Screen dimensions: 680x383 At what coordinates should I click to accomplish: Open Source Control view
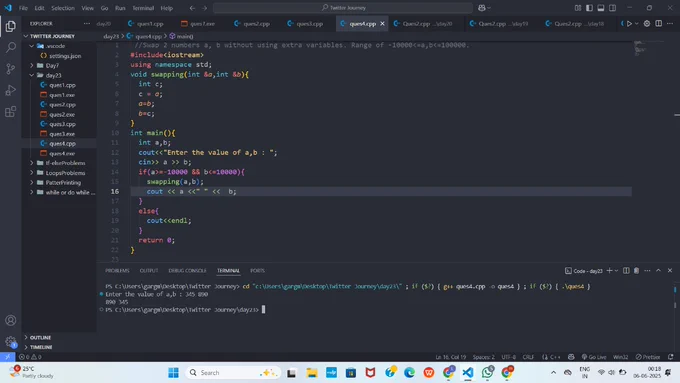pyautogui.click(x=10, y=69)
